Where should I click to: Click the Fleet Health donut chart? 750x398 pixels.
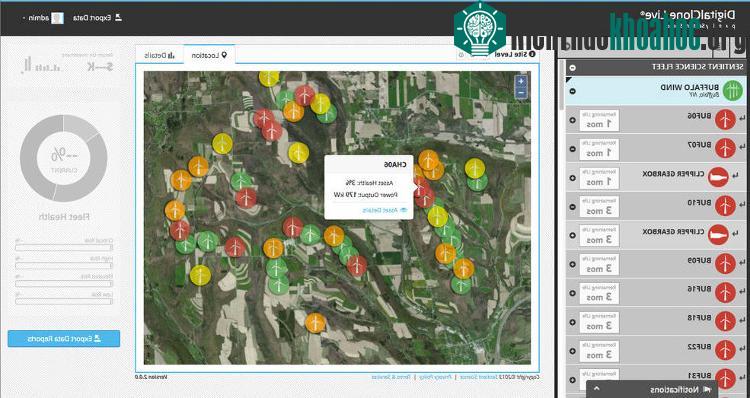[63, 158]
